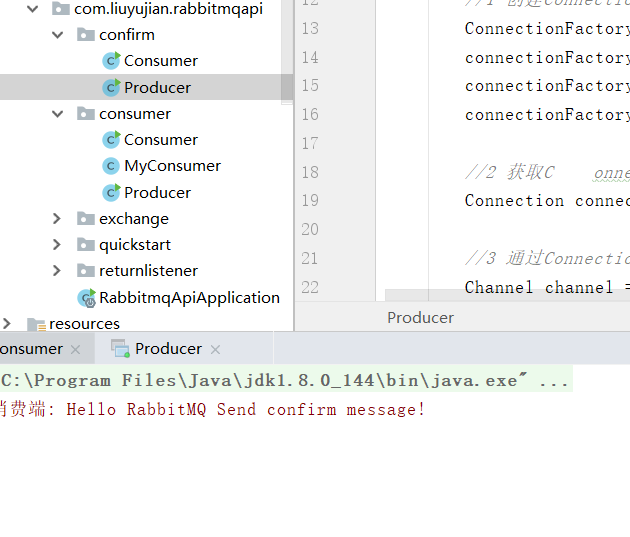Select Producer in the confirm package

point(158,88)
